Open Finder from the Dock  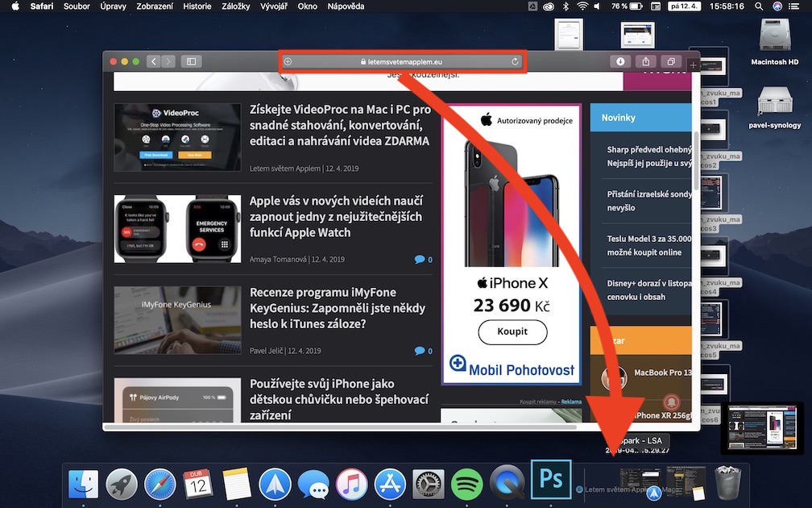tap(84, 485)
